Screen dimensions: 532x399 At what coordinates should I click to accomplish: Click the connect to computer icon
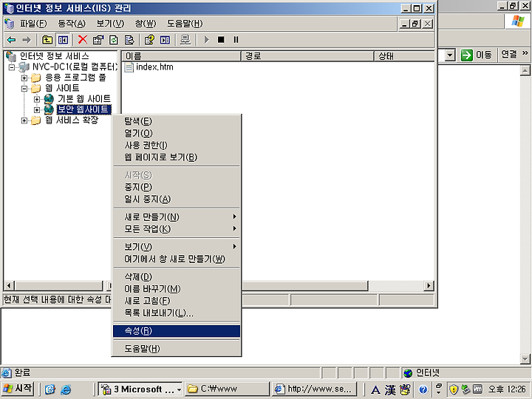(185, 40)
